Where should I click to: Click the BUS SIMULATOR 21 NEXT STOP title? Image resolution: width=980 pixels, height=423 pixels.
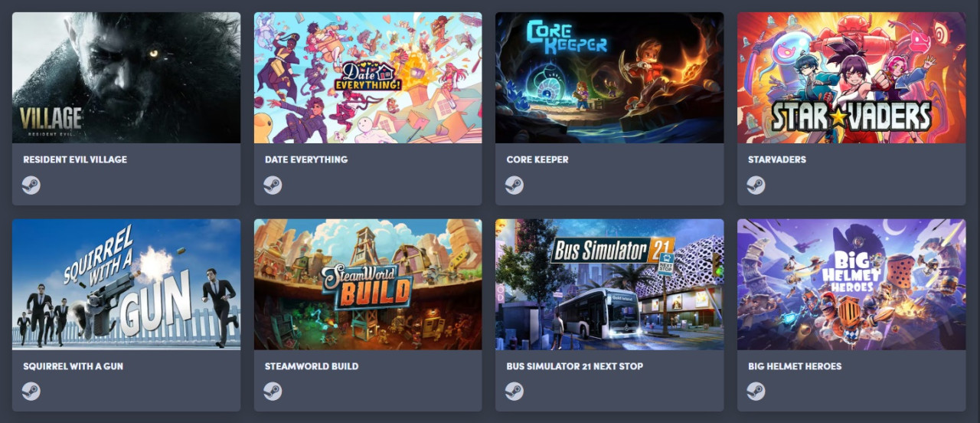575,366
